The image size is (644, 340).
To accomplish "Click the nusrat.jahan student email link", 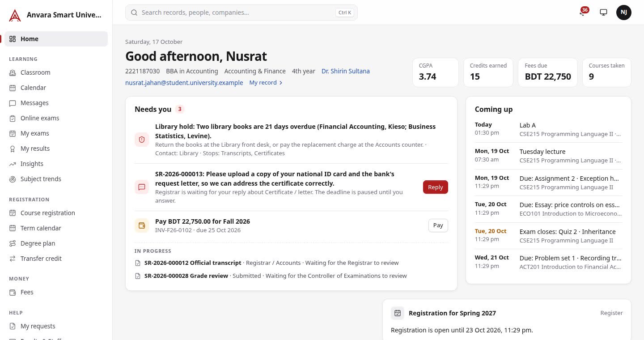I will (184, 83).
